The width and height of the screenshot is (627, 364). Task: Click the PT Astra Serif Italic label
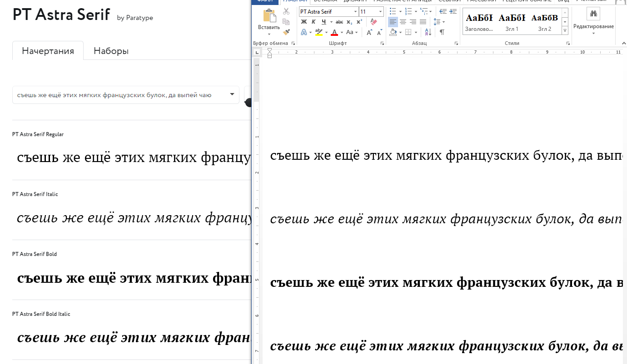[x=35, y=194]
